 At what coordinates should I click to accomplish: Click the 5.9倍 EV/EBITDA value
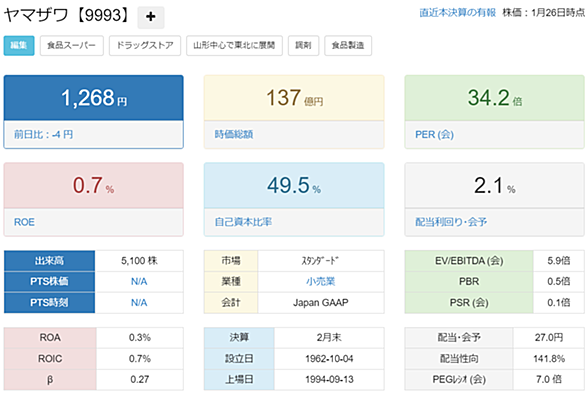pos(559,261)
